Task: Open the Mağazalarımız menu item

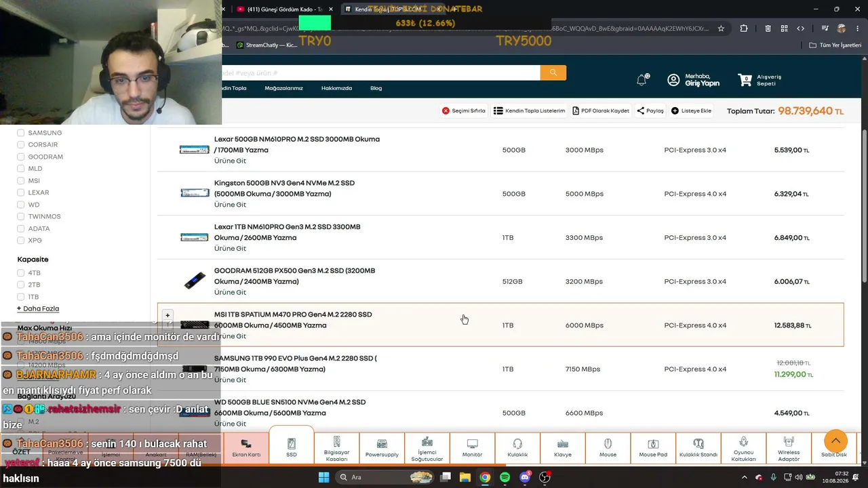Action: click(x=283, y=88)
